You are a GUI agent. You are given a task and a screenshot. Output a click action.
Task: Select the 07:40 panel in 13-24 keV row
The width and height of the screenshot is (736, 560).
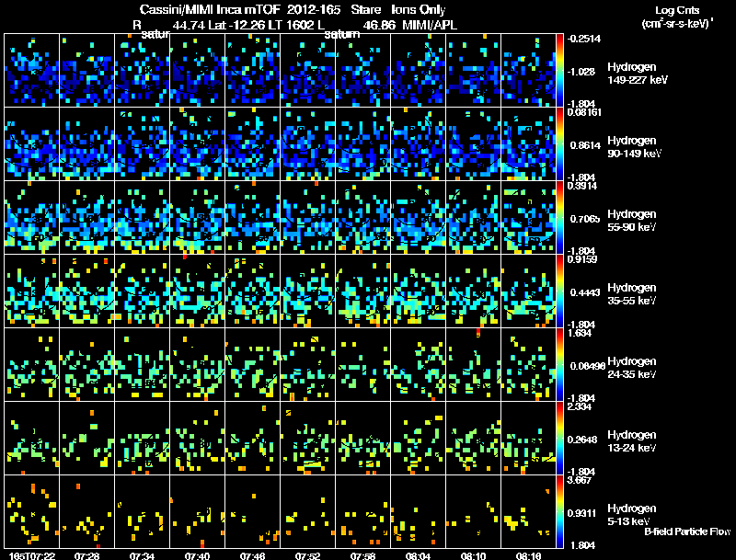coord(198,438)
